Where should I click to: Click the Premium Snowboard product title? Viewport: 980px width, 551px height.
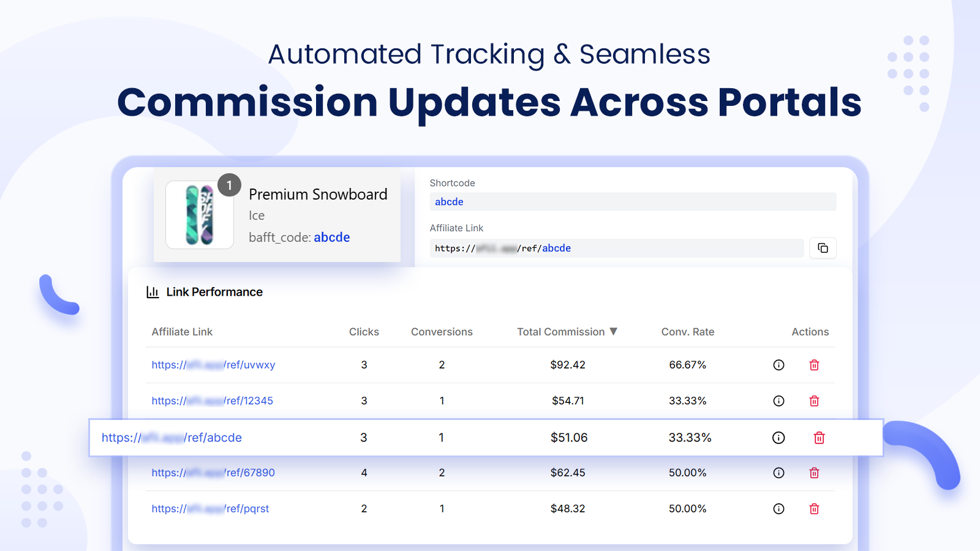(318, 195)
